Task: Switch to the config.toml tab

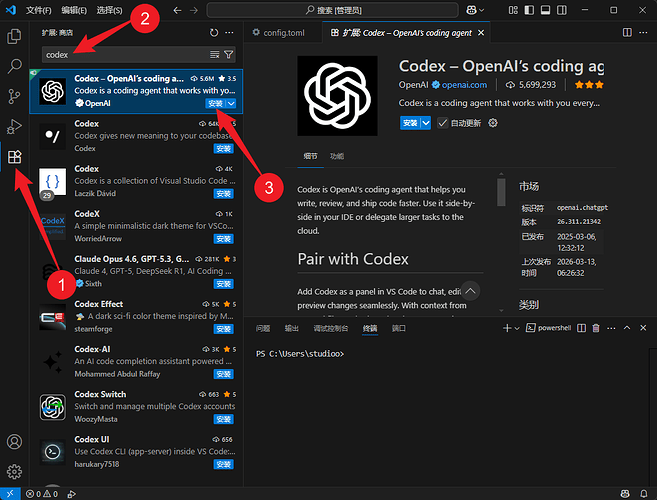Action: click(x=283, y=33)
